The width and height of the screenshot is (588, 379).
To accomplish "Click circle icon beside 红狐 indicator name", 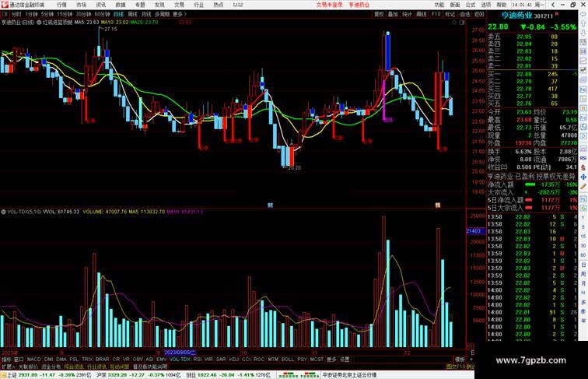I will click(39, 23).
